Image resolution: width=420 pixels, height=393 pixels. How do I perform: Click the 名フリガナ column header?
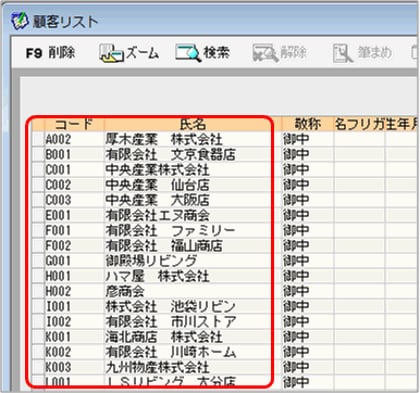click(x=359, y=124)
